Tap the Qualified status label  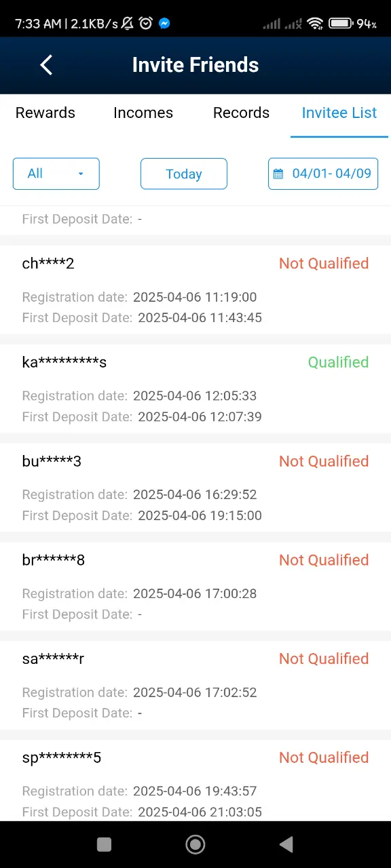point(338,362)
